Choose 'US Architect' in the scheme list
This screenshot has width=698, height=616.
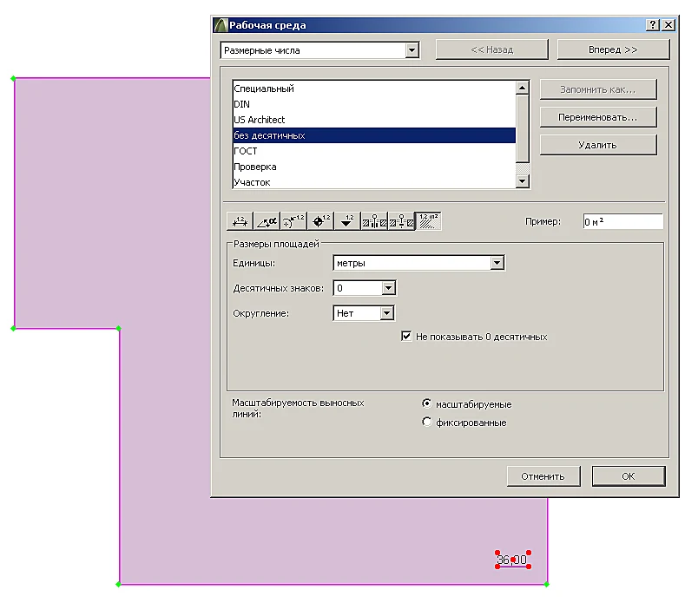point(374,120)
